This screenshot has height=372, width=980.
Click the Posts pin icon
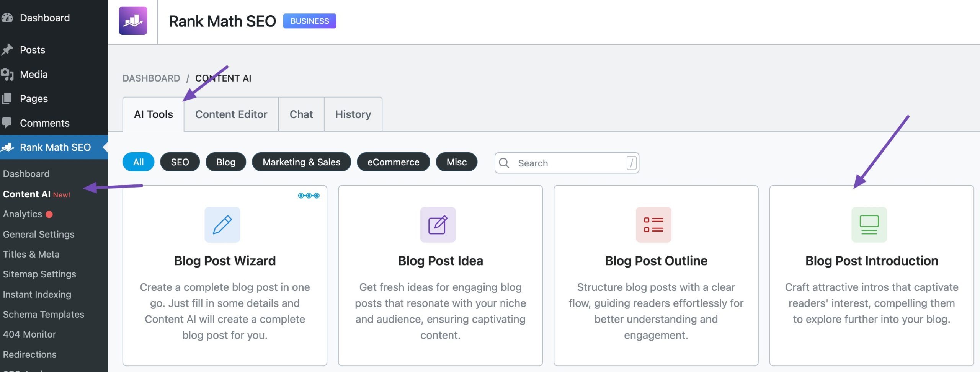[x=7, y=50]
